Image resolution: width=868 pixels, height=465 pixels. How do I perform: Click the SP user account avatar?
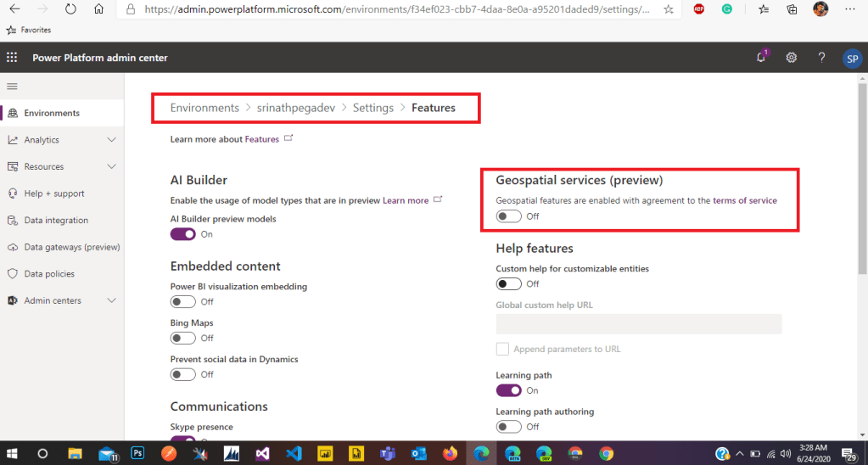pos(851,58)
